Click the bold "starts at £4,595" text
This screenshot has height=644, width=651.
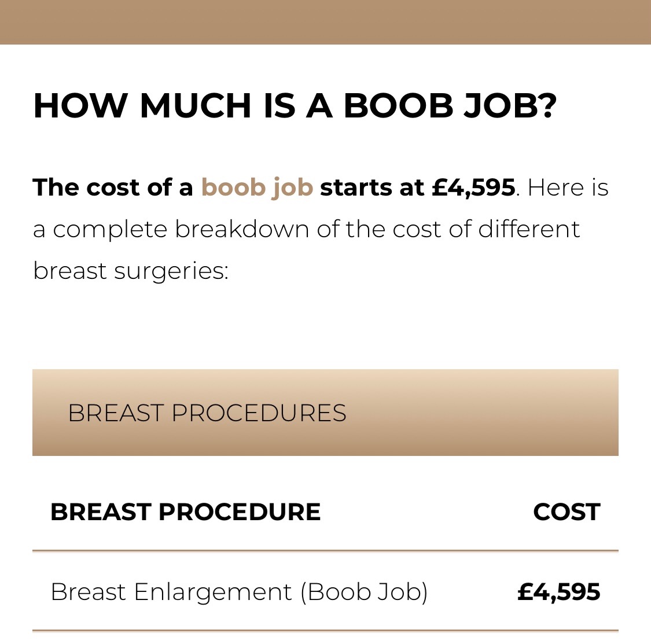417,187
